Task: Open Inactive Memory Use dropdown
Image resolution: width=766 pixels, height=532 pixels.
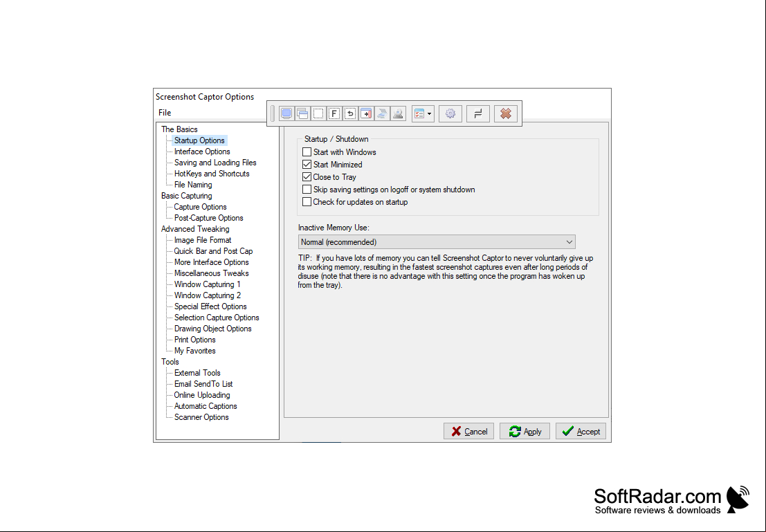Action: pyautogui.click(x=437, y=242)
